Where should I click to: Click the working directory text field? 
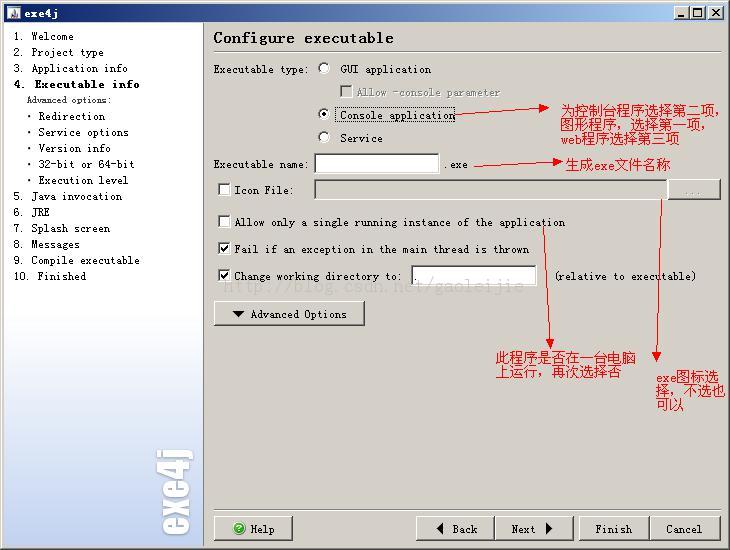coord(474,275)
